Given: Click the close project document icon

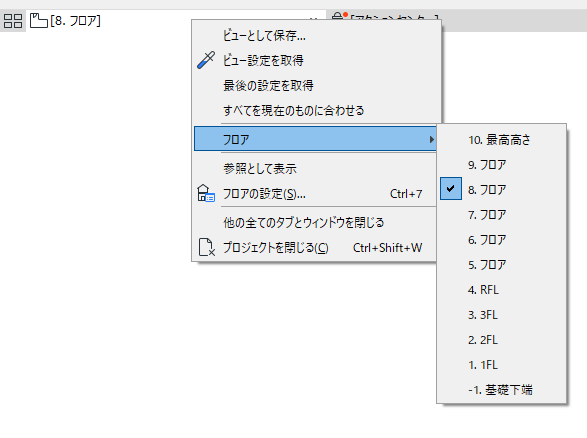Looking at the screenshot, I should (207, 247).
